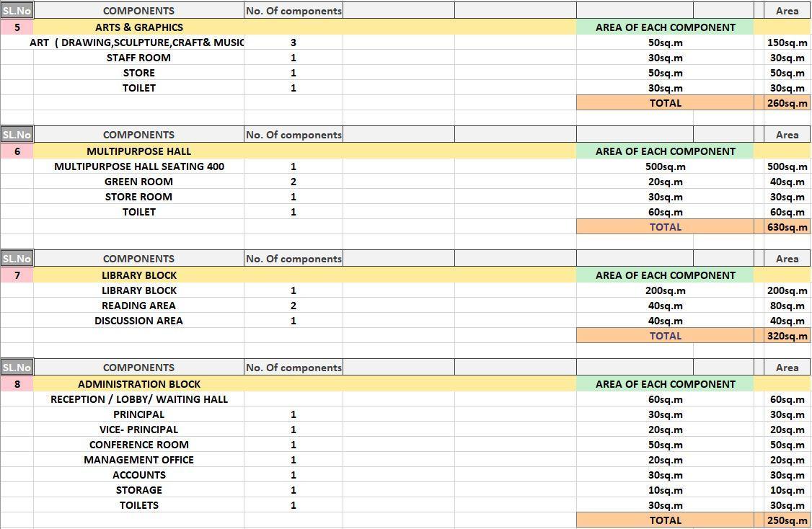Image resolution: width=812 pixels, height=529 pixels.
Task: Select the VICE- PRINCIPAL cell
Action: click(138, 430)
